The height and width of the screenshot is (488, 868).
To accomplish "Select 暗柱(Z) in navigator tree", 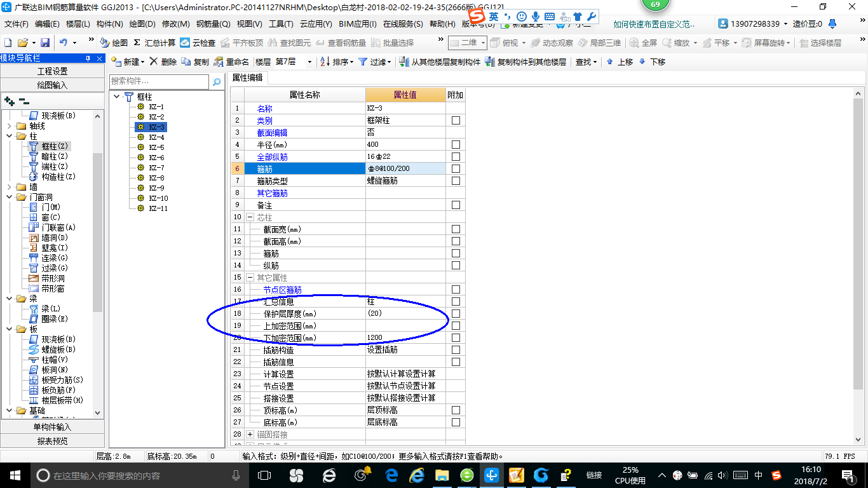I will (55, 156).
